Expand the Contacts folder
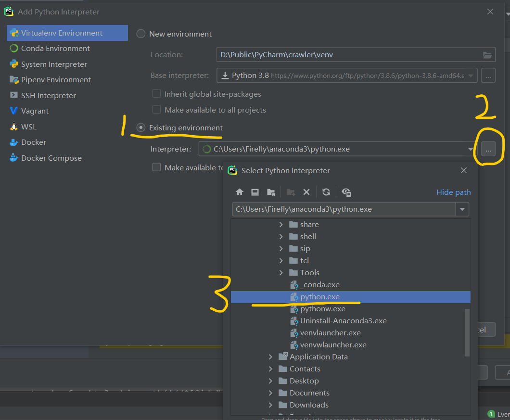The height and width of the screenshot is (420, 510). (x=270, y=369)
